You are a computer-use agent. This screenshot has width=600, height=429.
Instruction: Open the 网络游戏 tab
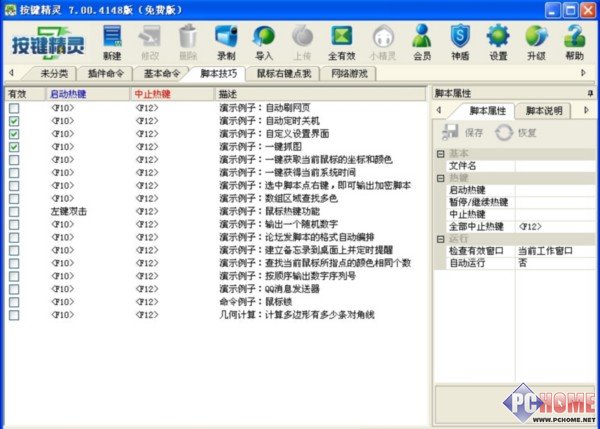click(x=355, y=75)
